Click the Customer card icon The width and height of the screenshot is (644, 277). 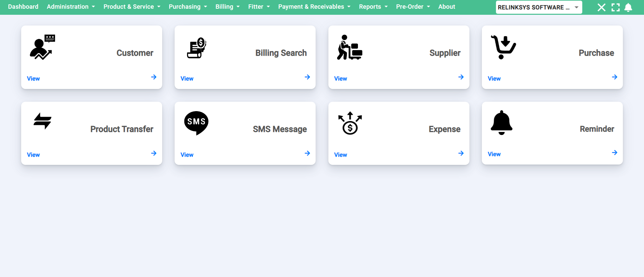click(x=43, y=47)
